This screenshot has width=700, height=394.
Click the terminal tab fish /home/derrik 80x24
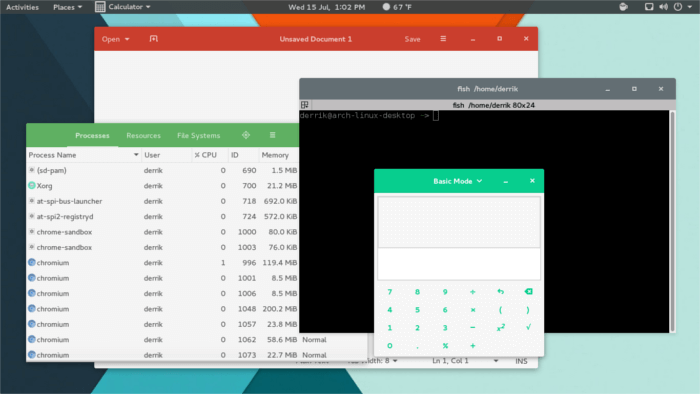tap(493, 105)
